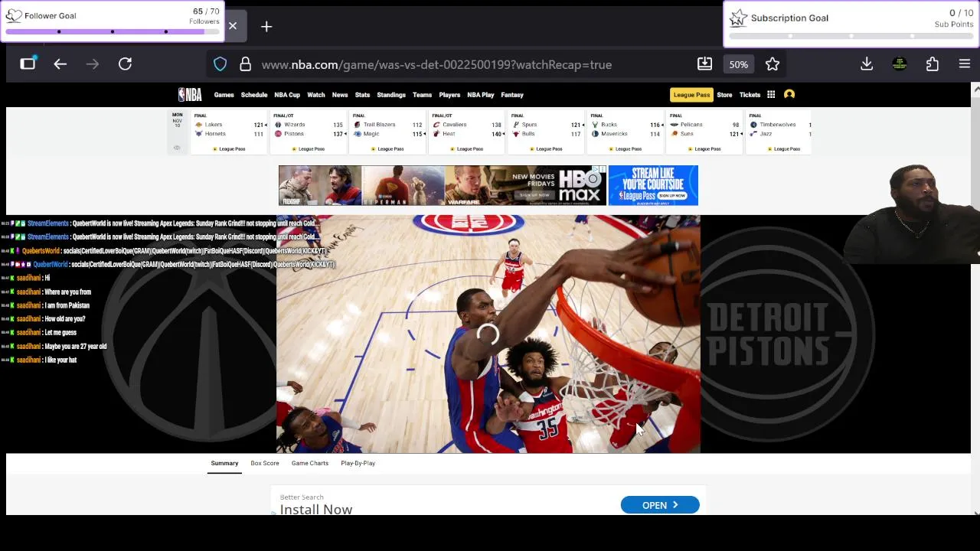Click the green extension icon in toolbar
This screenshot has width=980, height=551.
900,64
